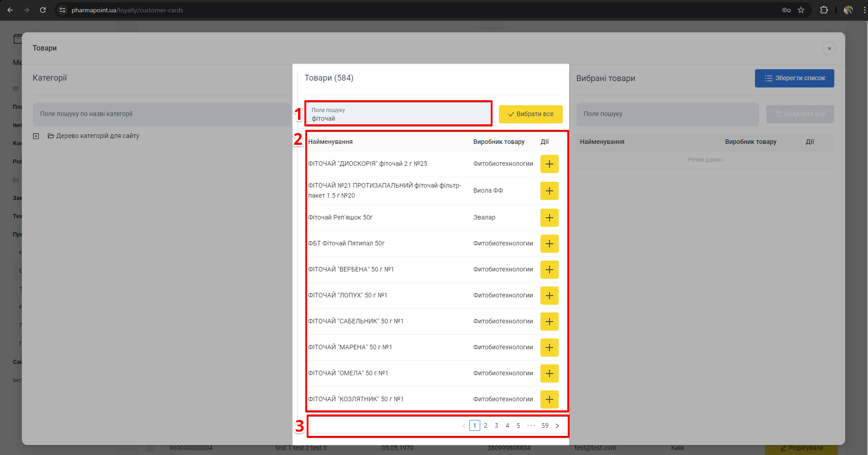Go to next page of products
Screen dimensions: 868x455
pos(557,426)
